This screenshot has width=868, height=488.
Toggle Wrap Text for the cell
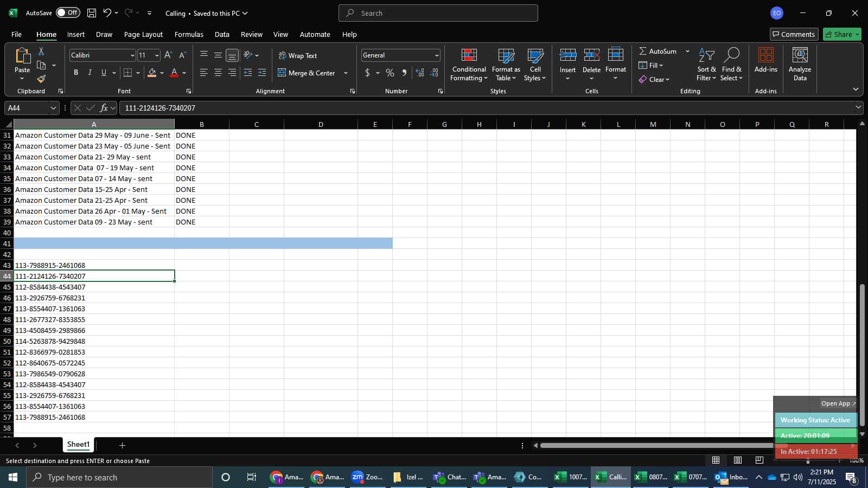[x=298, y=55]
